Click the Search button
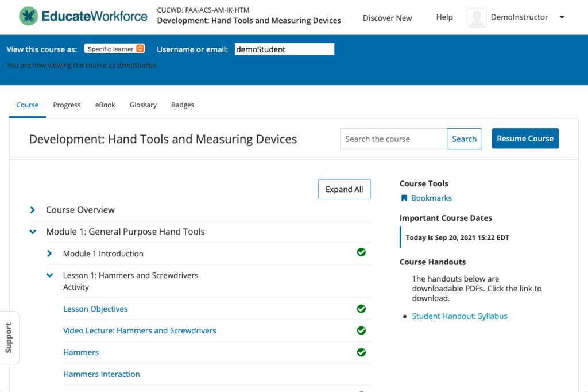 [x=464, y=139]
